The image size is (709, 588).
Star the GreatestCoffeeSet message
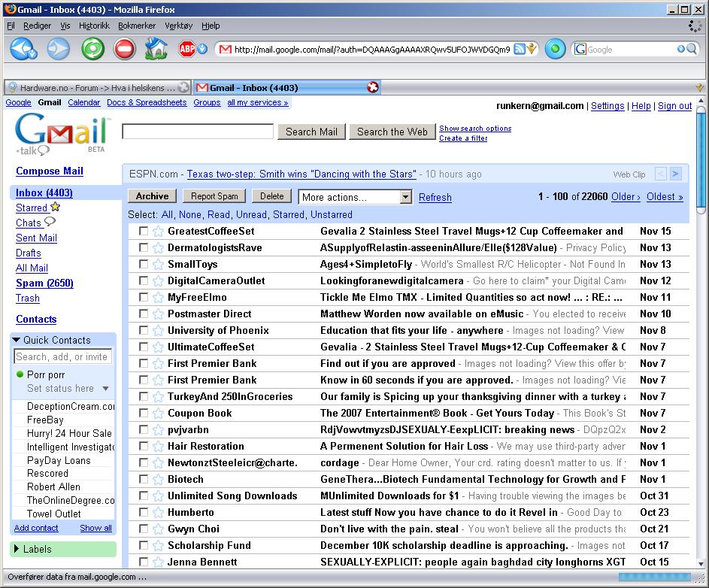coord(158,232)
